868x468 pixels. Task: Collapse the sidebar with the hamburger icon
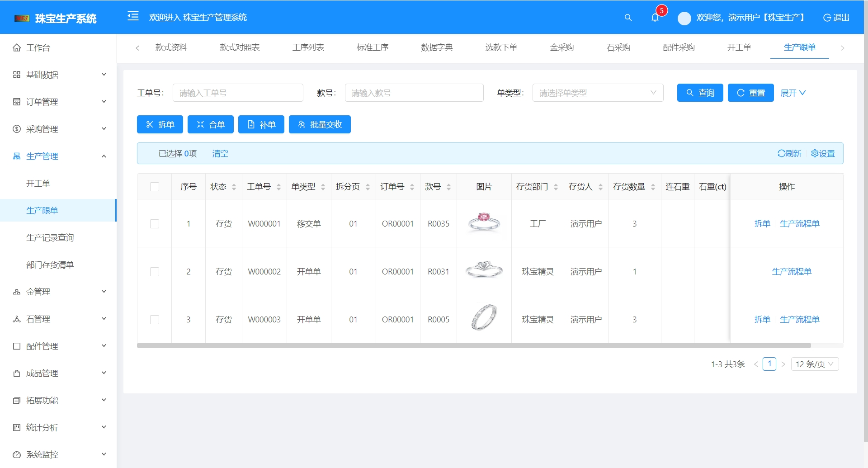[x=133, y=16]
